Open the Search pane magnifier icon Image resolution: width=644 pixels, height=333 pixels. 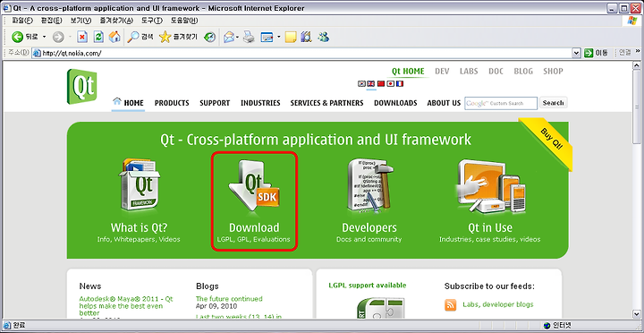point(133,38)
